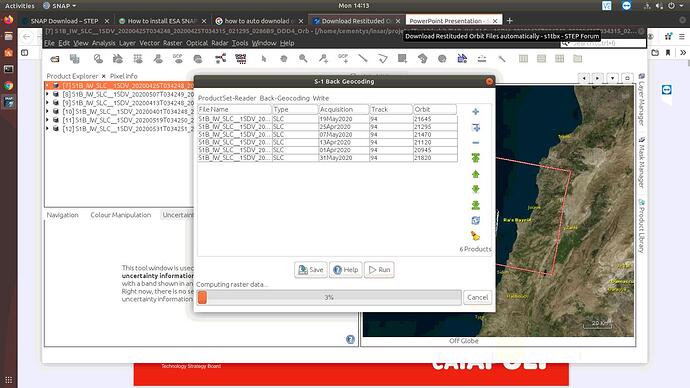Click the Open Product toolbar icon
The image size is (690, 388).
pos(55,59)
